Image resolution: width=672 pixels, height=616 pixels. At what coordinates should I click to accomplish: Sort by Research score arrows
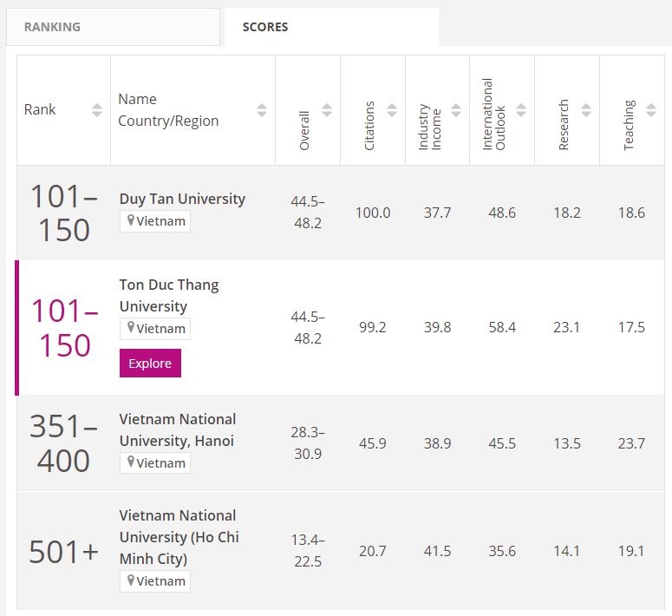586,110
